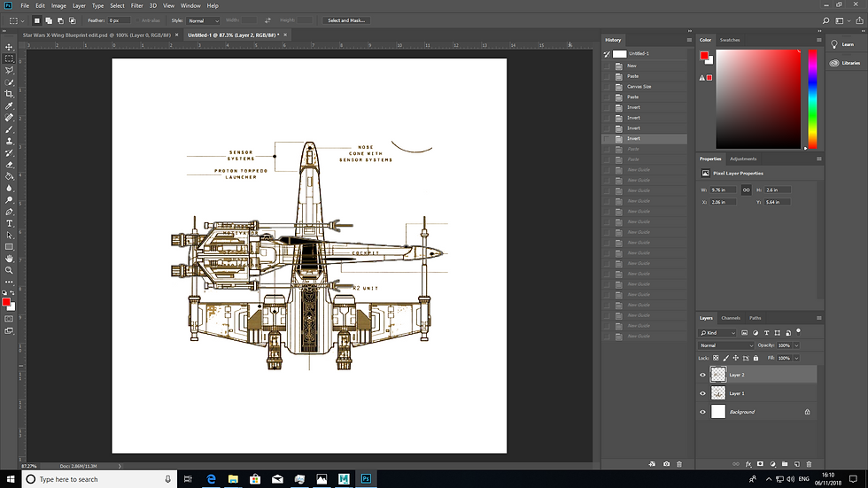Create a new group folder
This screenshot has width=868, height=488.
[785, 464]
